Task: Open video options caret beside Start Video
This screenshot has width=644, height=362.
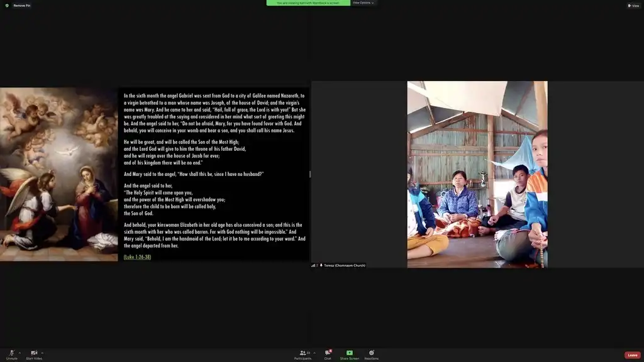Action: pos(42,353)
